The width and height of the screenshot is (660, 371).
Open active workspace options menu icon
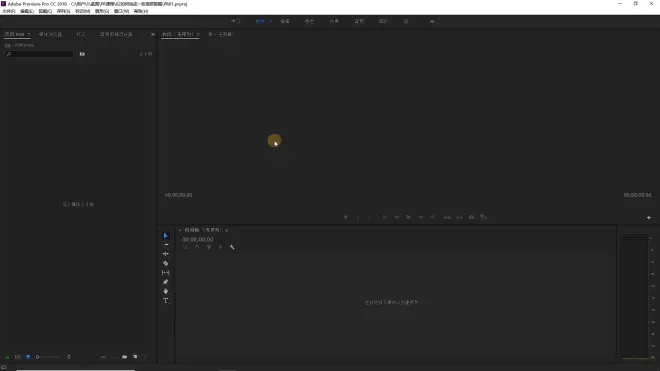pos(271,21)
